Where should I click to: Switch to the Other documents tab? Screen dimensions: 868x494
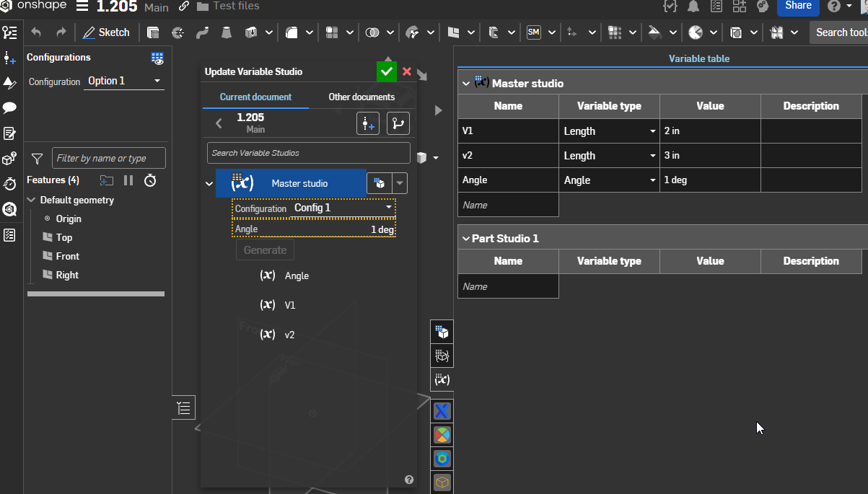(x=361, y=97)
